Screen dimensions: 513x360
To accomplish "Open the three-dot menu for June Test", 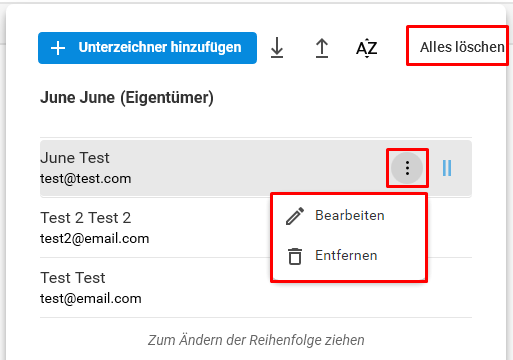I will pyautogui.click(x=407, y=168).
